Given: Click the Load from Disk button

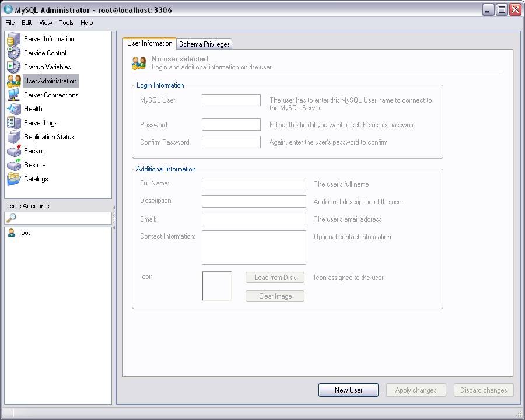Looking at the screenshot, I should pyautogui.click(x=275, y=277).
